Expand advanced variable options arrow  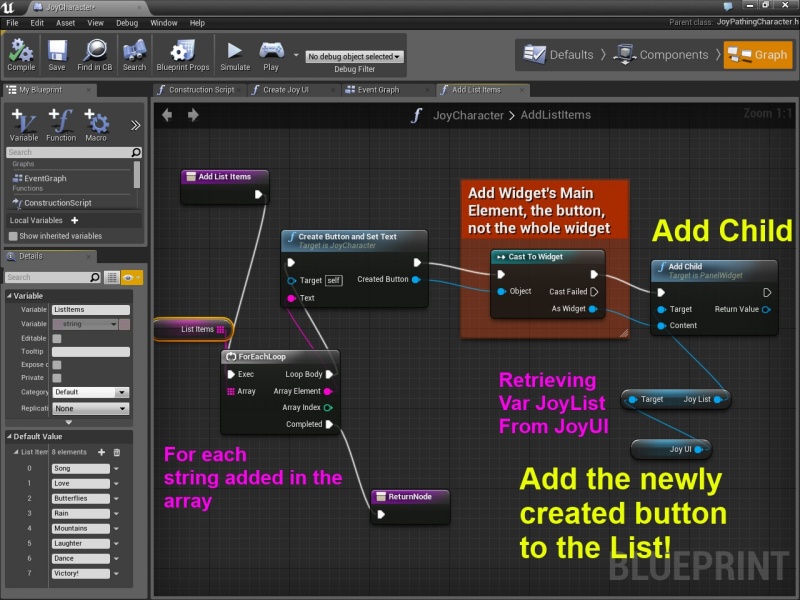tap(68, 422)
